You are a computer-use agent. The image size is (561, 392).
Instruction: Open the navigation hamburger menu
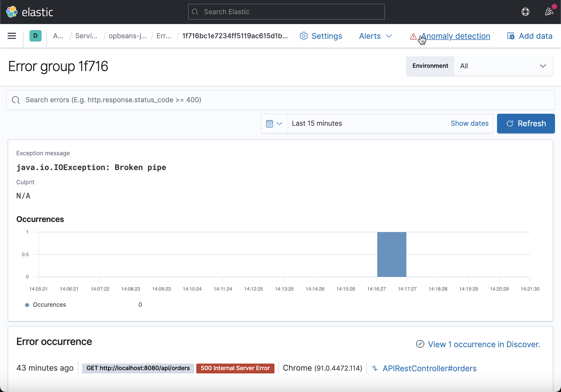tap(11, 36)
